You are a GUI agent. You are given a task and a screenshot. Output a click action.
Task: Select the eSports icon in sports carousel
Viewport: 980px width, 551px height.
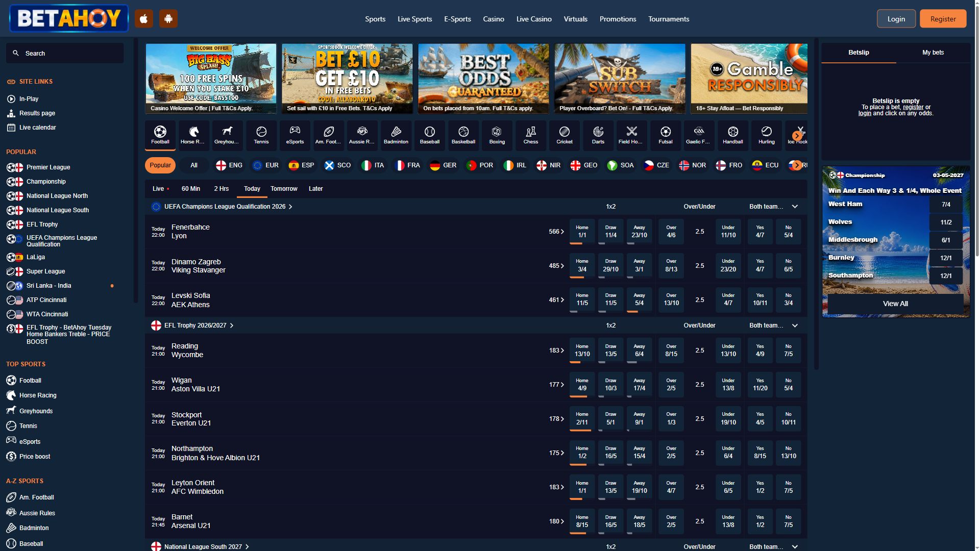pyautogui.click(x=295, y=135)
